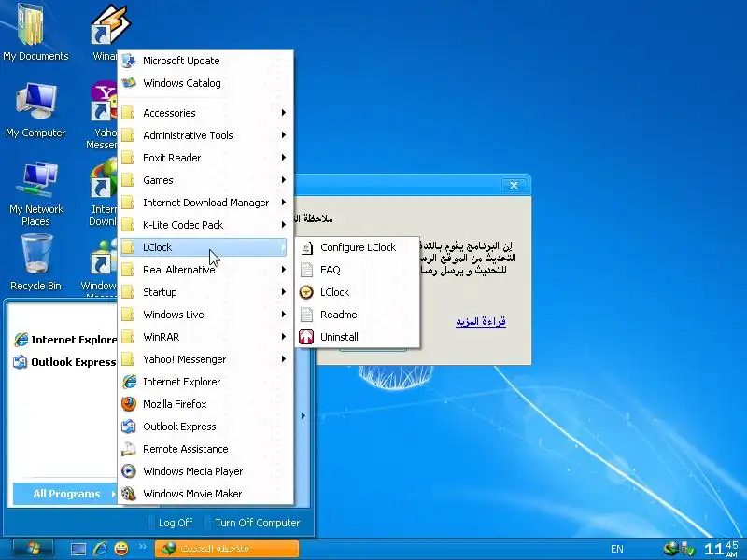747x560 pixels.
Task: Choose Uninstall in LClock submenu
Action: (358, 337)
